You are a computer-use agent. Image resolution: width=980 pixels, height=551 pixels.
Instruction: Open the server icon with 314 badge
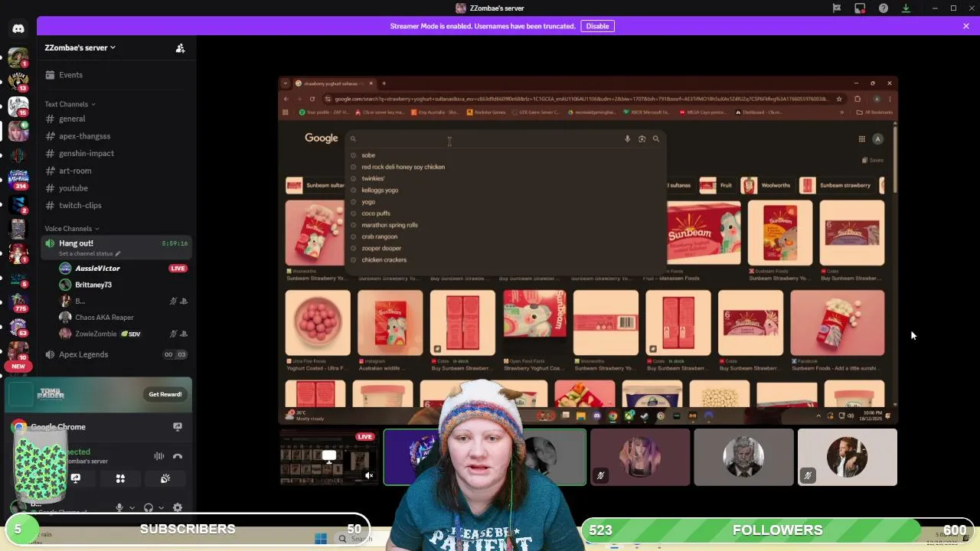tap(18, 180)
